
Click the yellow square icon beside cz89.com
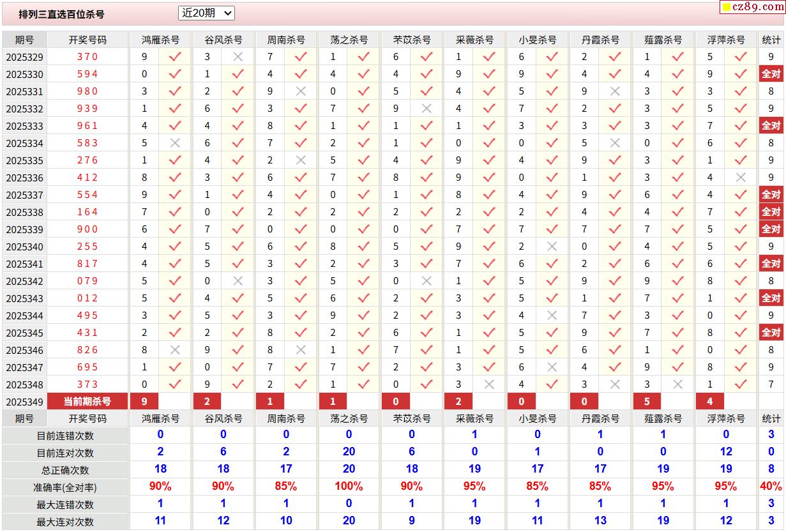[726, 8]
